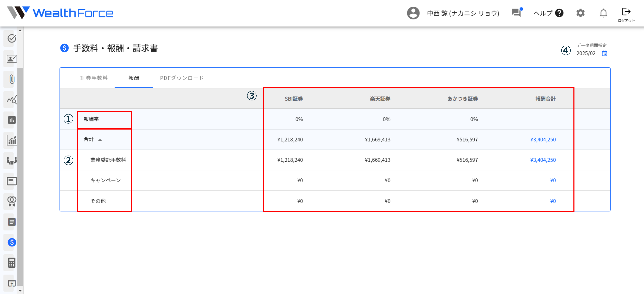Open the chart search analysis sidebar icon
The height and width of the screenshot is (294, 644).
point(12,100)
